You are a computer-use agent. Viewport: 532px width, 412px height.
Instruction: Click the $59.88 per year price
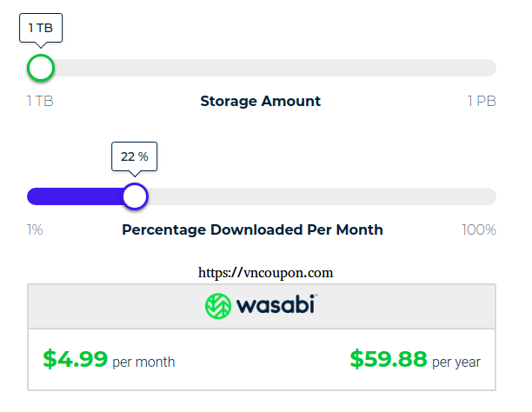pos(389,359)
